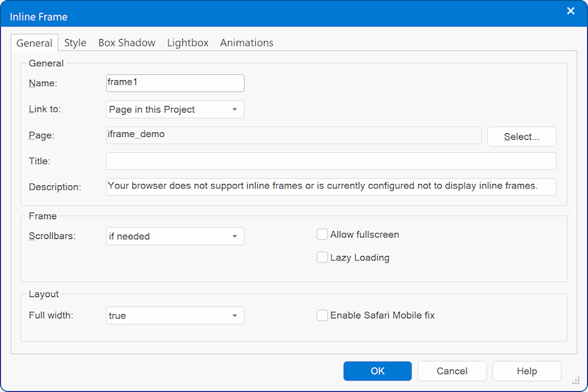Screen dimensions: 588x392
Task: Close the Inline Frame dialog
Action: pyautogui.click(x=570, y=11)
